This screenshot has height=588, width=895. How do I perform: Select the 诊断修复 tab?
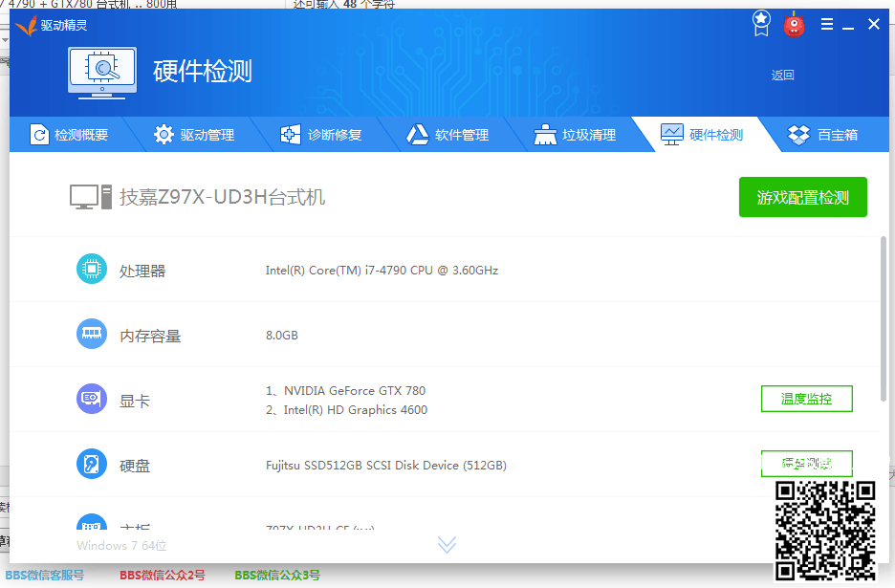point(321,135)
